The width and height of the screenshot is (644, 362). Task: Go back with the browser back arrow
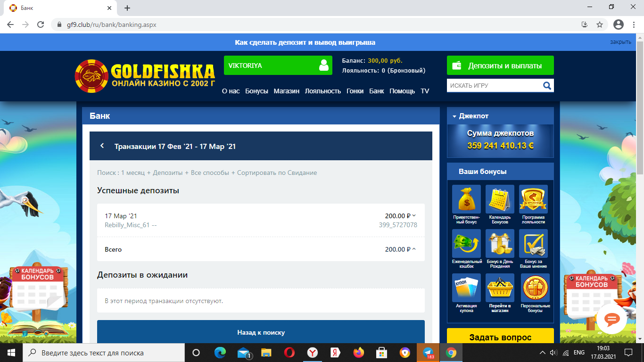pyautogui.click(x=10, y=25)
